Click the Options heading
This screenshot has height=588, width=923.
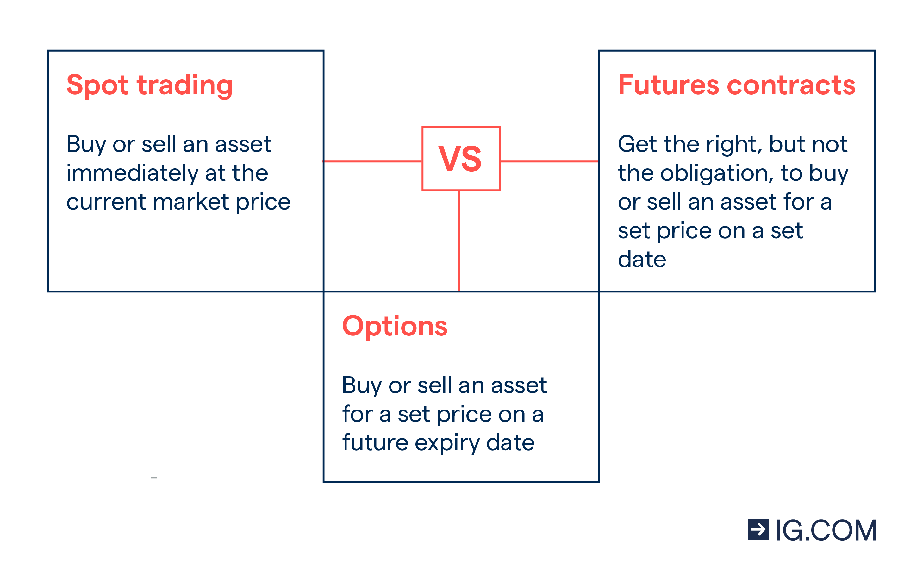pos(395,326)
